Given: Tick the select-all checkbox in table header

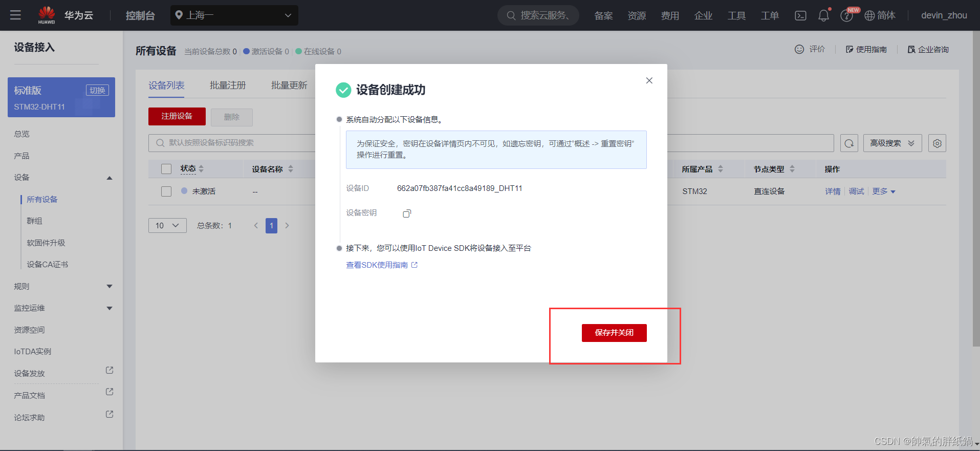Looking at the screenshot, I should click(166, 169).
